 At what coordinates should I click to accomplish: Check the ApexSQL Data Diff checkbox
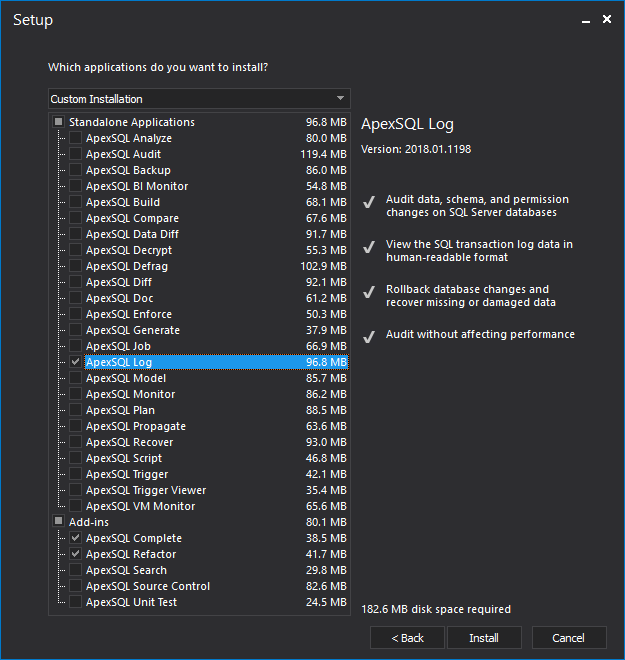[75, 234]
